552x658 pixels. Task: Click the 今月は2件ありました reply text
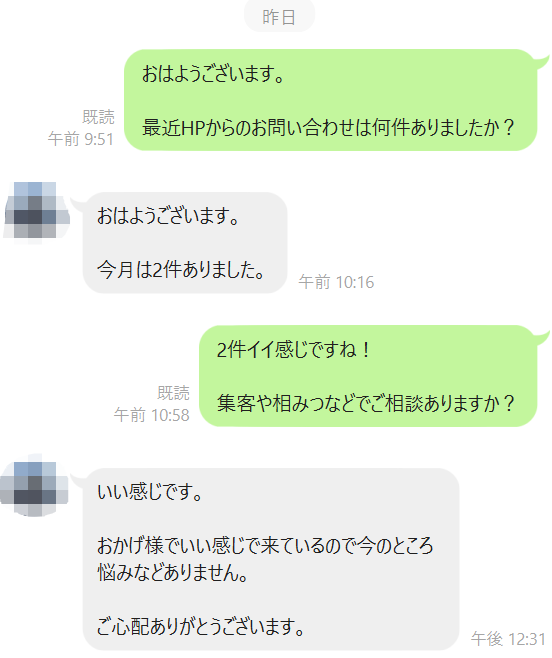pyautogui.click(x=181, y=269)
